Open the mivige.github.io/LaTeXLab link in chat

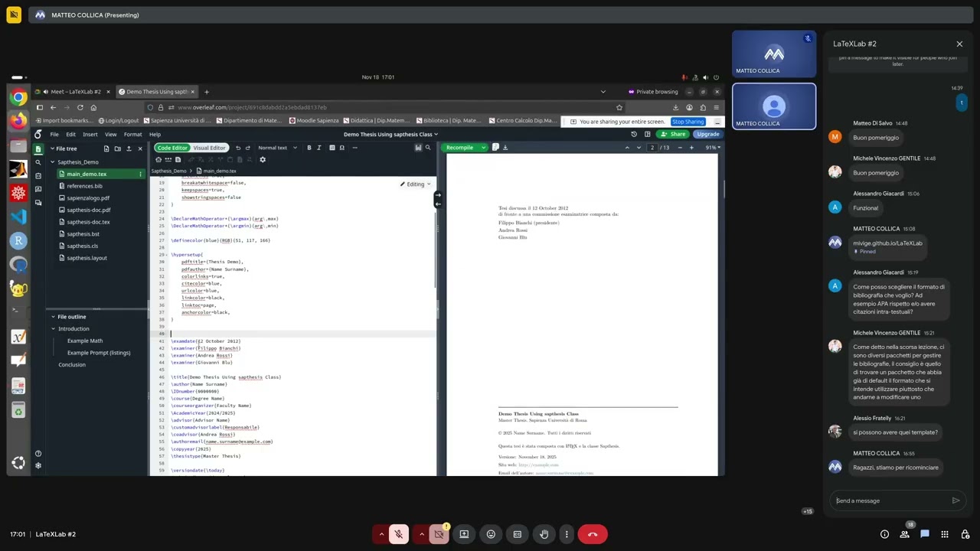pos(887,243)
